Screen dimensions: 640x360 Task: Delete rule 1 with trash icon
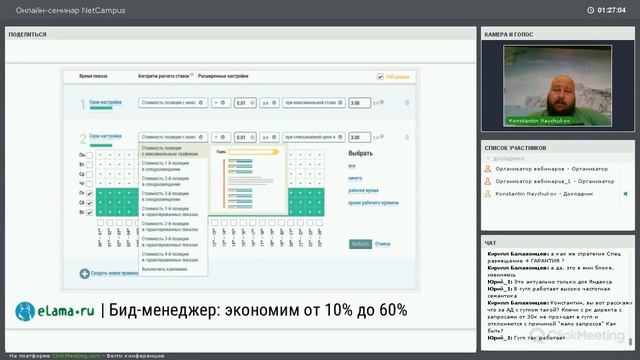pyautogui.click(x=407, y=103)
